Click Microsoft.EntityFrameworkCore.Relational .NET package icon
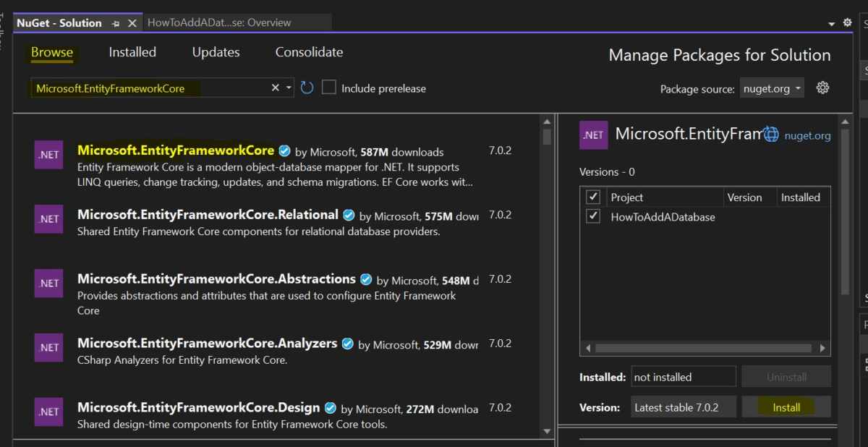This screenshot has width=868, height=447. [x=48, y=219]
